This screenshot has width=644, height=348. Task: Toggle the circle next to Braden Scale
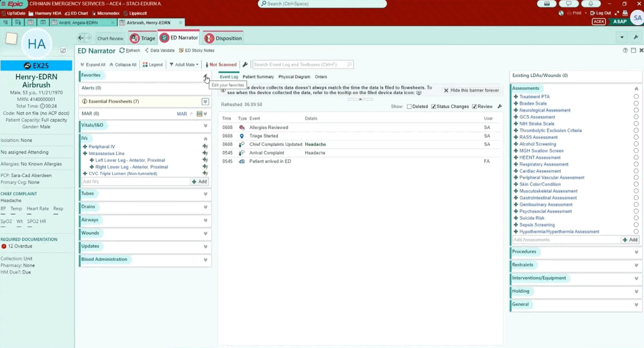pos(636,103)
